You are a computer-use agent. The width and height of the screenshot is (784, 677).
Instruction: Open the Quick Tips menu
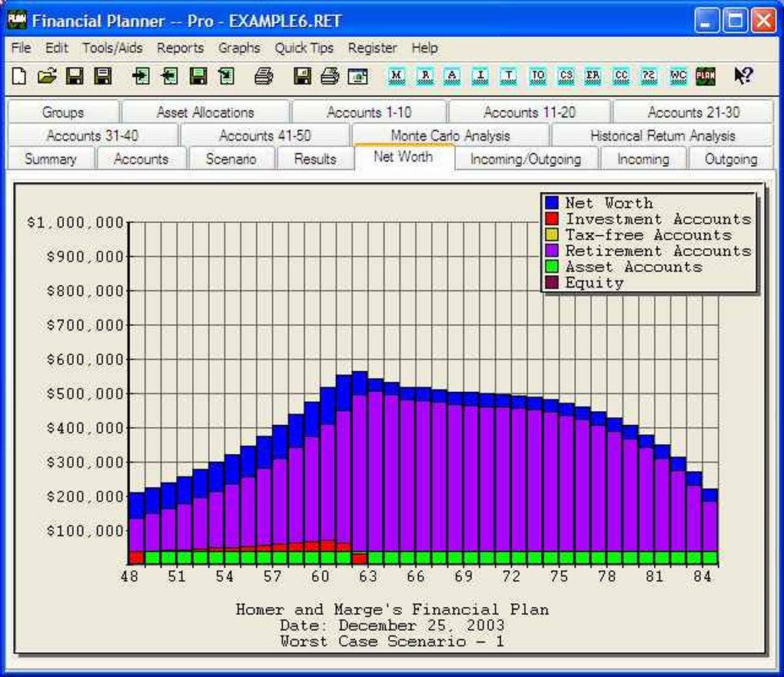[x=304, y=48]
